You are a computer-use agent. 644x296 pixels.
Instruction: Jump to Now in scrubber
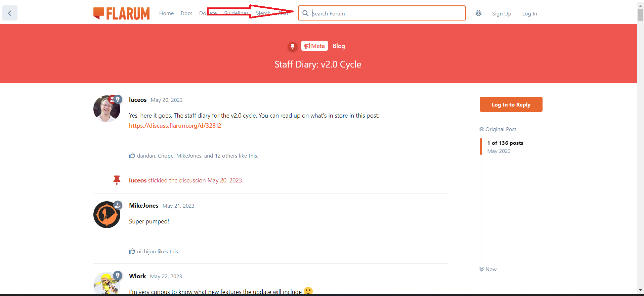pos(488,269)
